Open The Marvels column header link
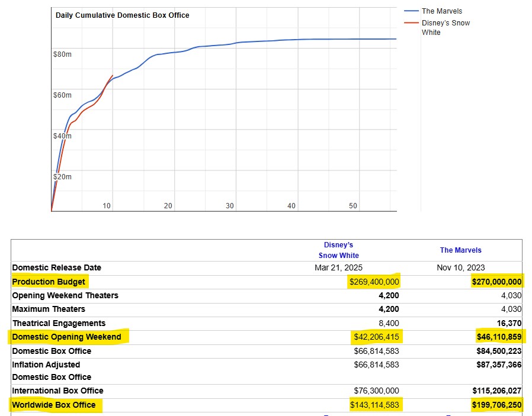This screenshot has height=416, width=532. click(x=460, y=250)
